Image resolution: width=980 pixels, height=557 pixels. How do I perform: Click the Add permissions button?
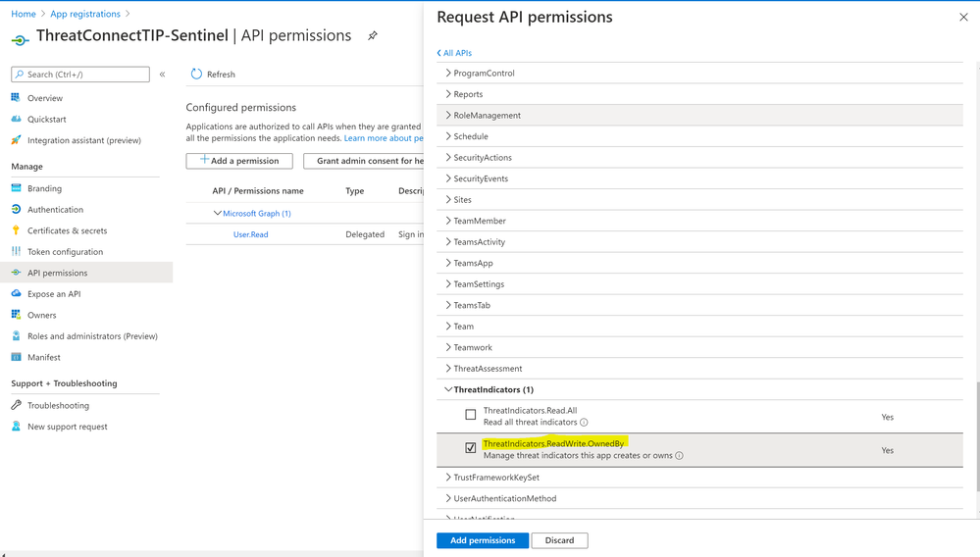point(483,540)
